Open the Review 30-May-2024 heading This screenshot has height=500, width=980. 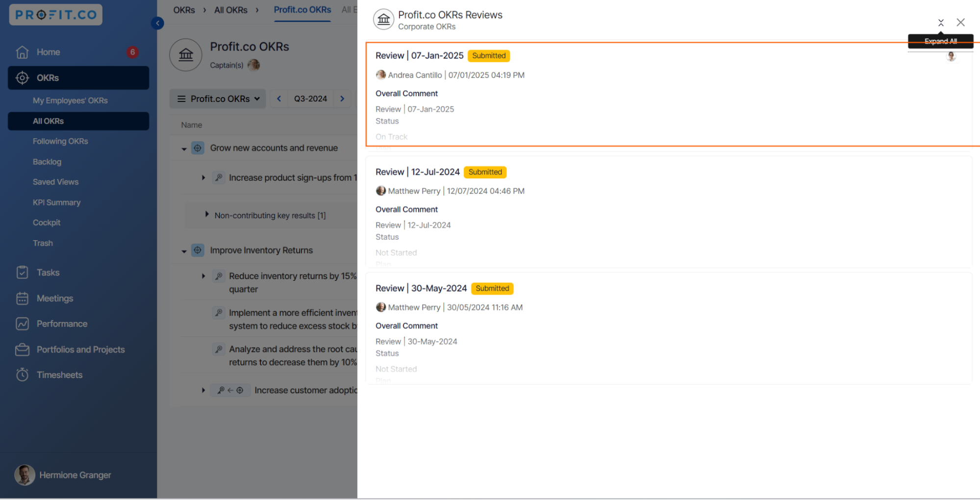pyautogui.click(x=421, y=288)
